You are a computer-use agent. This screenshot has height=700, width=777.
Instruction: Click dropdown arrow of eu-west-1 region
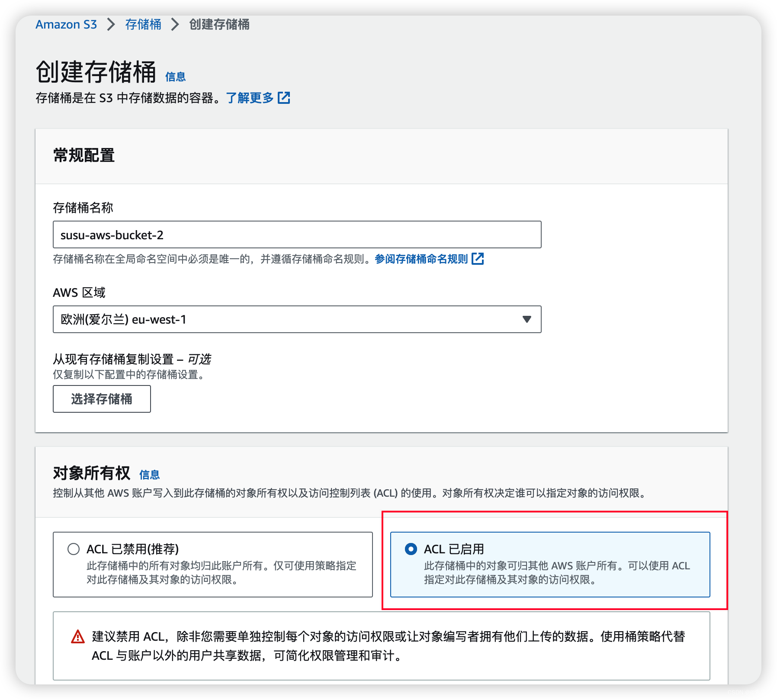tap(527, 319)
